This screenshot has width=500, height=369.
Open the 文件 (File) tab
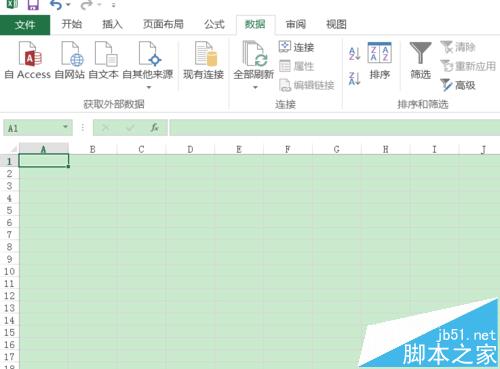point(25,25)
